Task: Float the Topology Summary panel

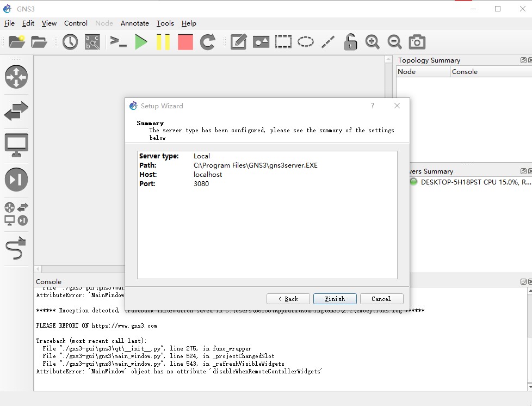Action: coord(523,60)
